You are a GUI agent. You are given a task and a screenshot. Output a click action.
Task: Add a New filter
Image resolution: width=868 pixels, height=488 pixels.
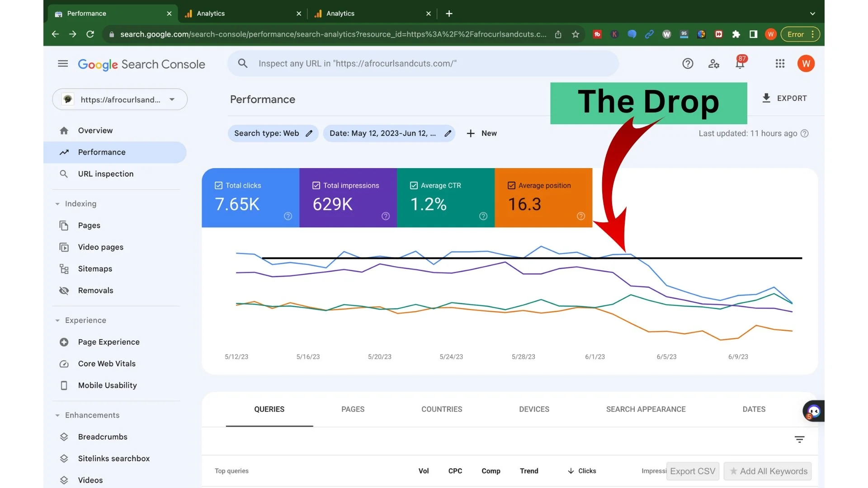pyautogui.click(x=481, y=133)
